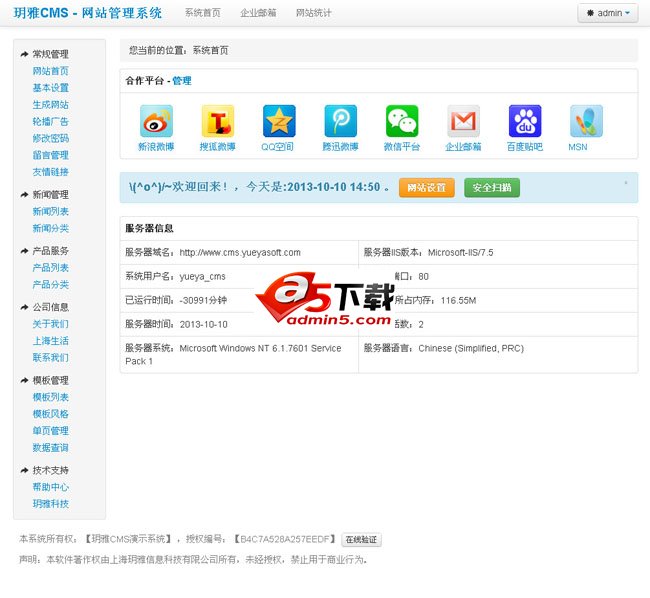Click the green 安全扫描 button

coord(492,188)
